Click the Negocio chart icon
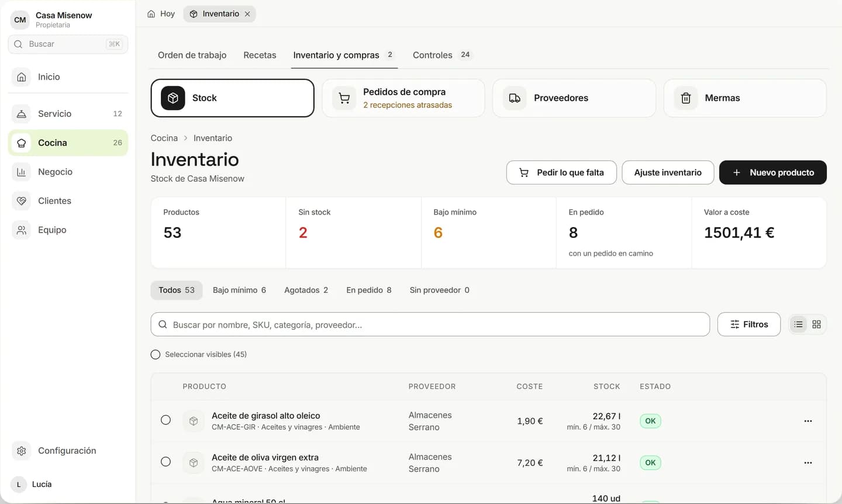 [22, 172]
